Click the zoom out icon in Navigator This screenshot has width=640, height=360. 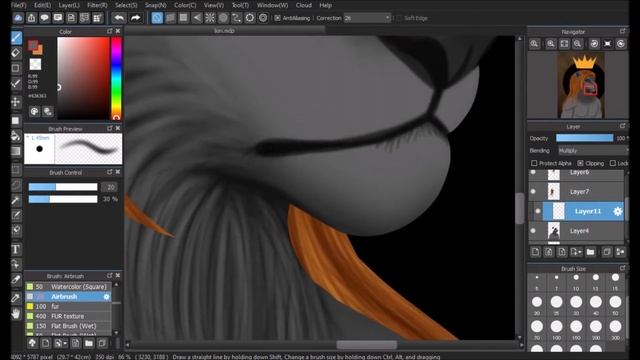coord(578,44)
